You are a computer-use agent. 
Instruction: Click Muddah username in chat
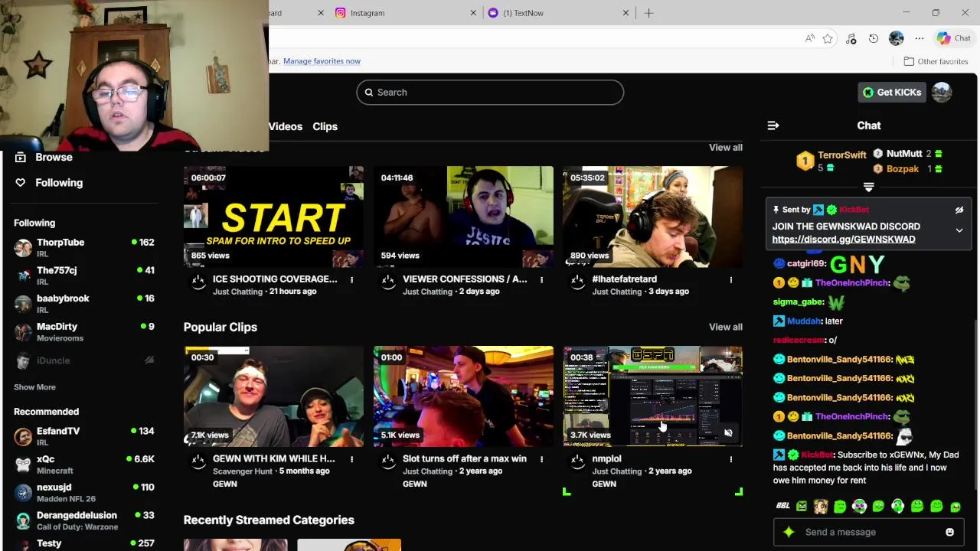tap(804, 321)
